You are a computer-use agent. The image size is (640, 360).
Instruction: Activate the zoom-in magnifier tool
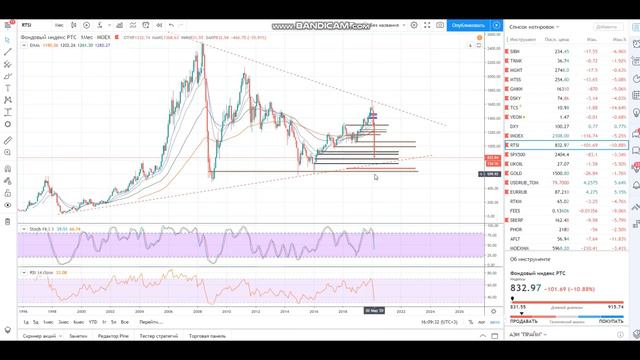pos(7,152)
